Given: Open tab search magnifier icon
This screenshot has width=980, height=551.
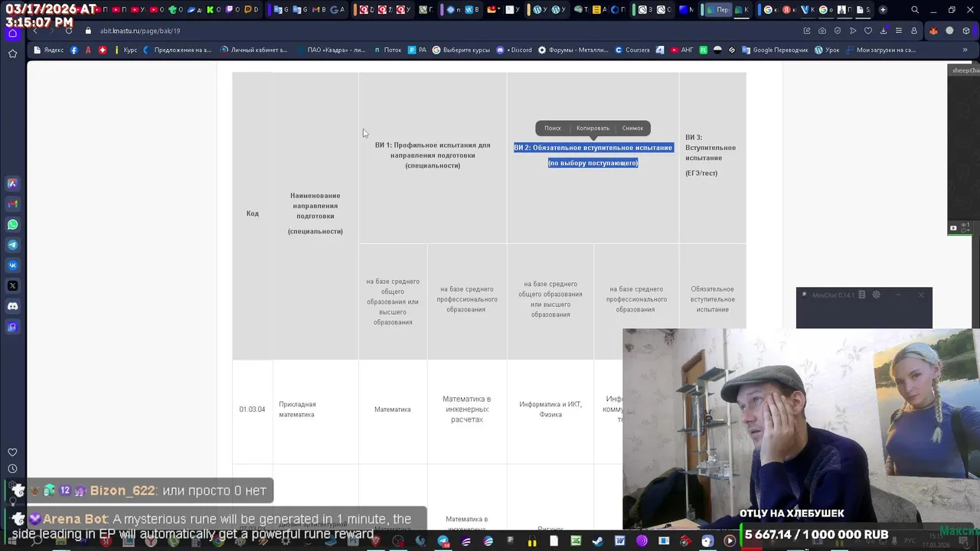Looking at the screenshot, I should [x=915, y=10].
